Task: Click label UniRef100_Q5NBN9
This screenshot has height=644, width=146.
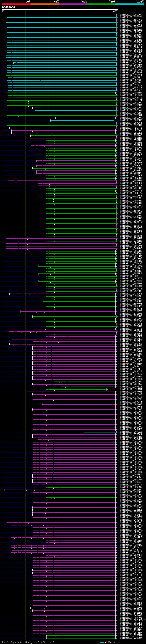Action: click(x=131, y=93)
